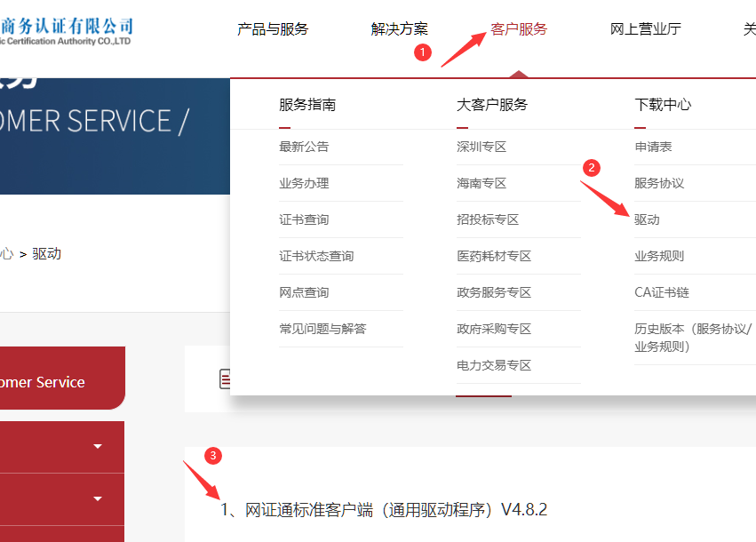The height and width of the screenshot is (542, 756).
Task: Open the CA证书链 link
Action: 662,292
